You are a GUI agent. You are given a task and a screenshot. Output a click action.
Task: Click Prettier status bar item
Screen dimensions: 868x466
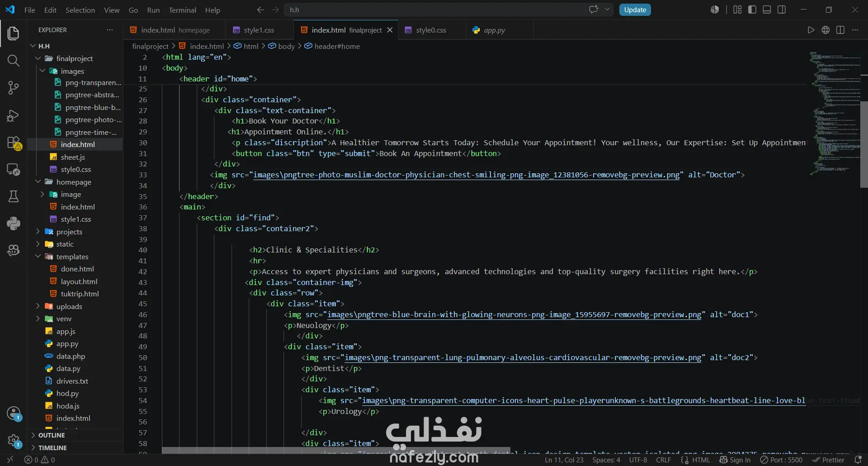coord(828,460)
